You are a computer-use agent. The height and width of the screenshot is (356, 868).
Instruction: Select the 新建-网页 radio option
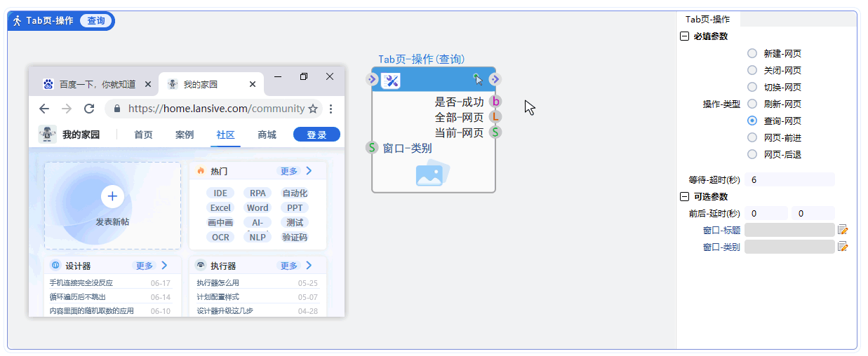752,53
